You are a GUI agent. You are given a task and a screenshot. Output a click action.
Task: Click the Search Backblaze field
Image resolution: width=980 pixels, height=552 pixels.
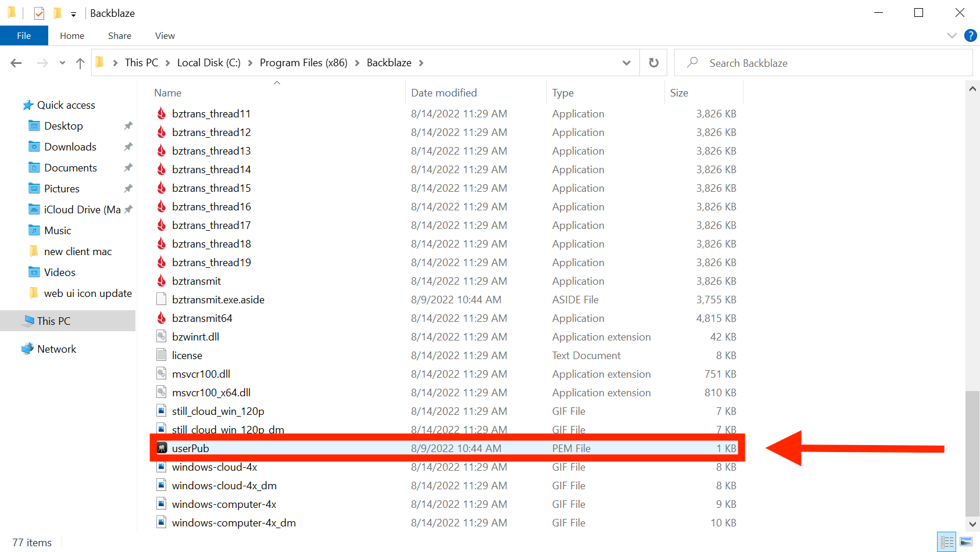click(823, 63)
